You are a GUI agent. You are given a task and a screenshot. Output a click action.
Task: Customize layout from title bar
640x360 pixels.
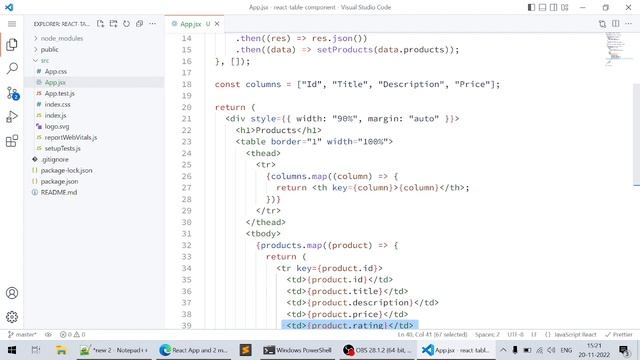pos(565,7)
